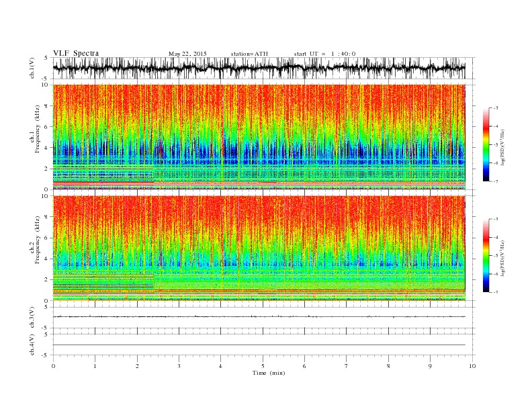Click the "5" minute tick on time axis
The width and height of the screenshot is (532, 411).
coord(263,366)
